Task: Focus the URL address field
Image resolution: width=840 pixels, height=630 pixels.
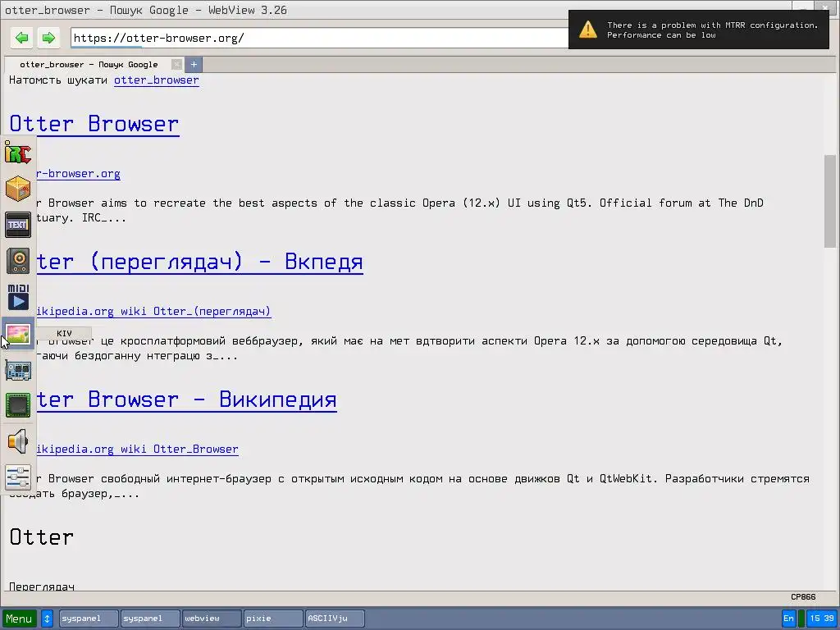Action: coord(319,38)
